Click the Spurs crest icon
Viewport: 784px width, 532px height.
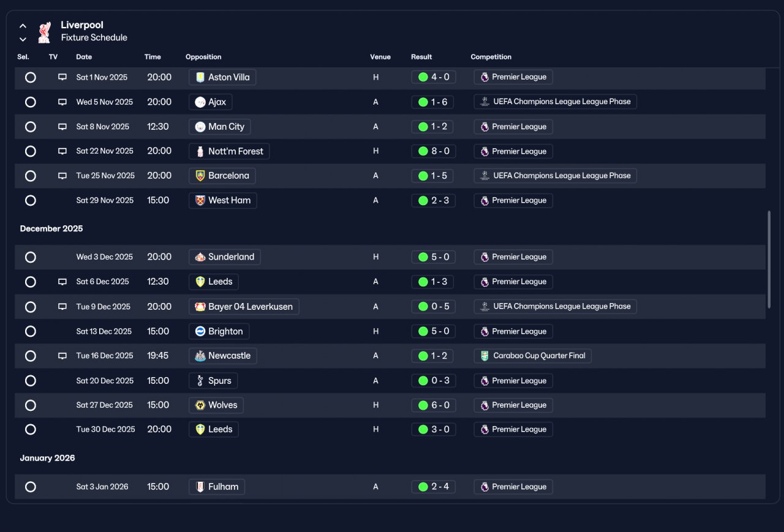(200, 381)
